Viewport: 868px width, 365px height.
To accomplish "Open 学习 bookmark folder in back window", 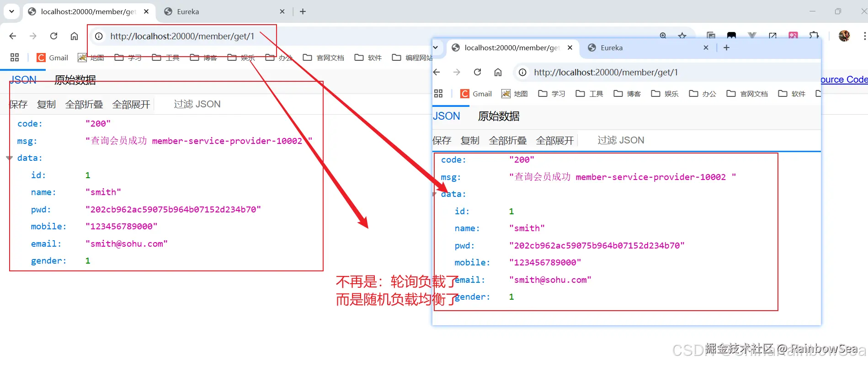I will point(128,58).
